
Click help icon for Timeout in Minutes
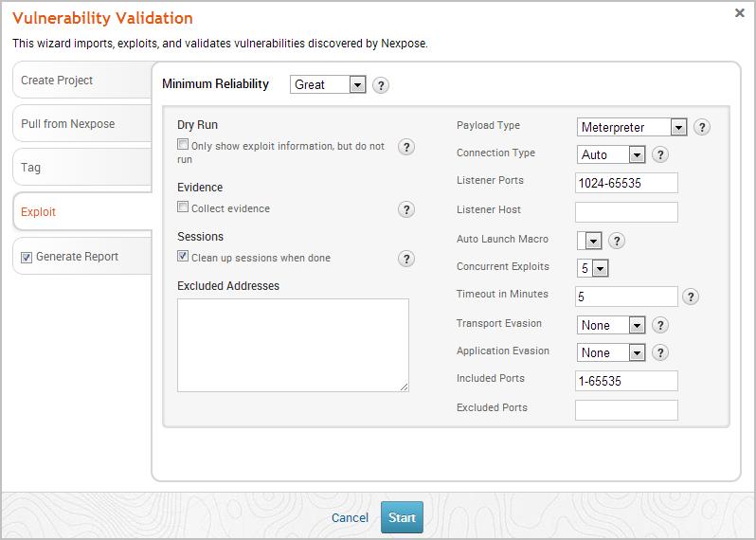pos(691,297)
